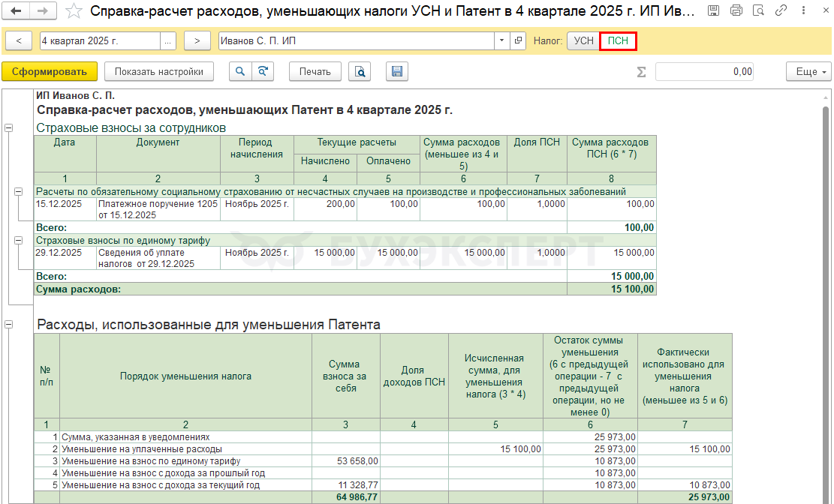Add report to favorites with star icon
The width and height of the screenshot is (834, 504).
[74, 11]
